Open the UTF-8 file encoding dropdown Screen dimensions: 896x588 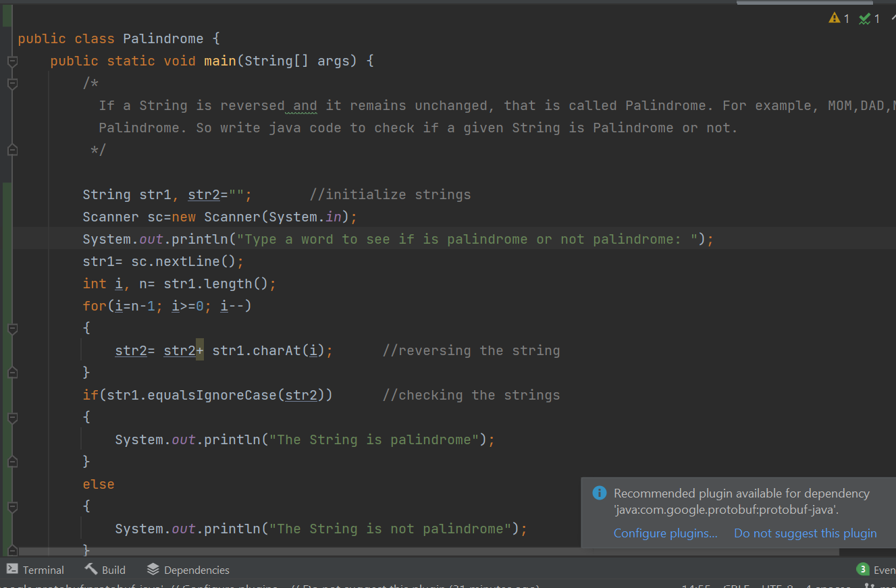777,586
